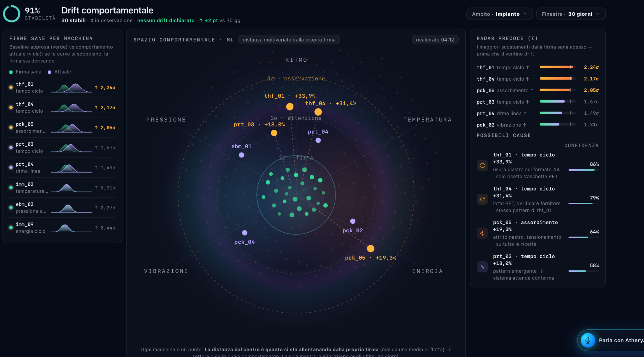Viewport: 644px width, 357px height.
Task: Click the 'ricalibrato 04:12' badge
Action: click(x=435, y=40)
